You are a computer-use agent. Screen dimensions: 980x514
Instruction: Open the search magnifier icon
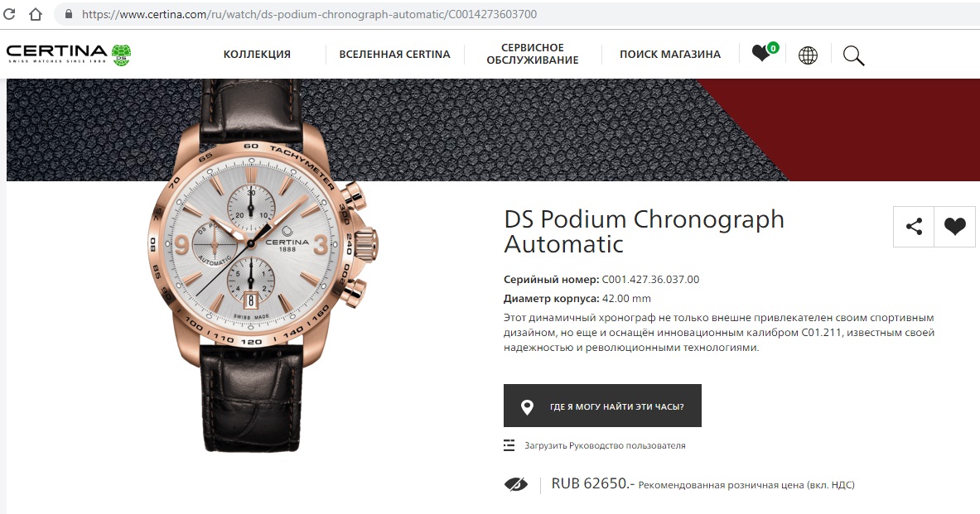(x=853, y=55)
